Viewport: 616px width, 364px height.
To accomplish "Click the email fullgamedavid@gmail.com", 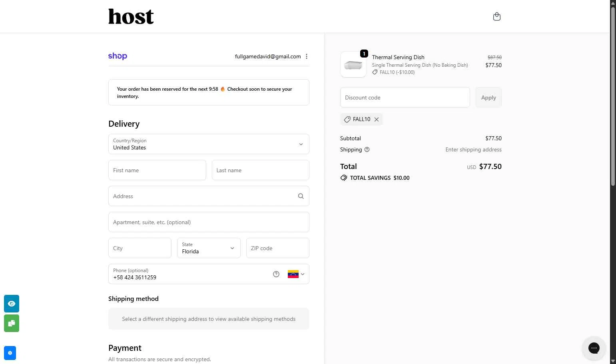I will tap(268, 56).
